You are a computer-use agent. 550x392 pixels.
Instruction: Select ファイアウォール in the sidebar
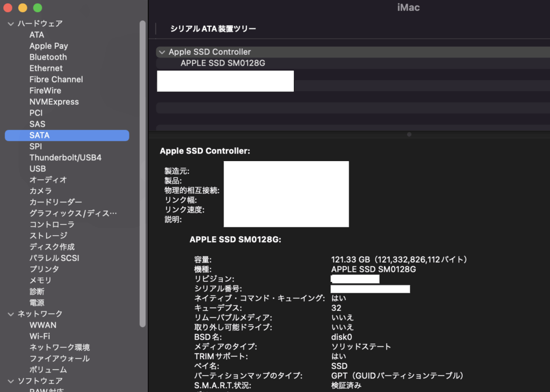coord(59,359)
